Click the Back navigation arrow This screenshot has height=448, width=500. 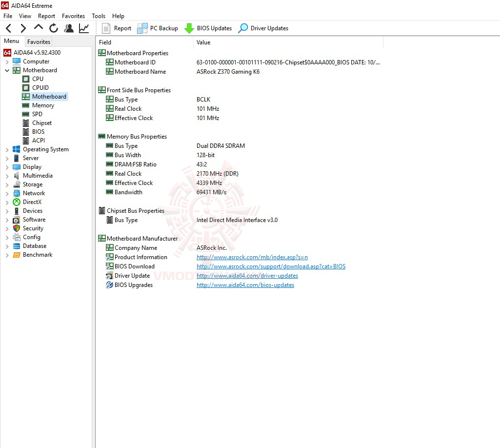[x=9, y=28]
